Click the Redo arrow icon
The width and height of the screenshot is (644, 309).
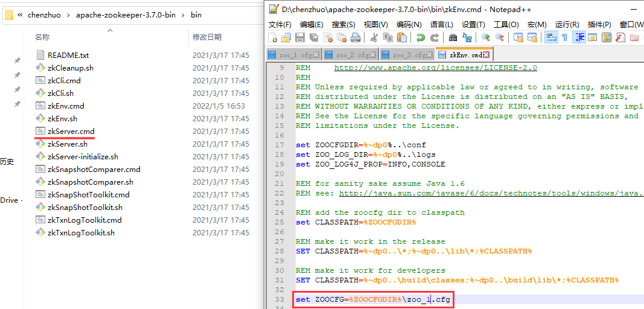435,37
